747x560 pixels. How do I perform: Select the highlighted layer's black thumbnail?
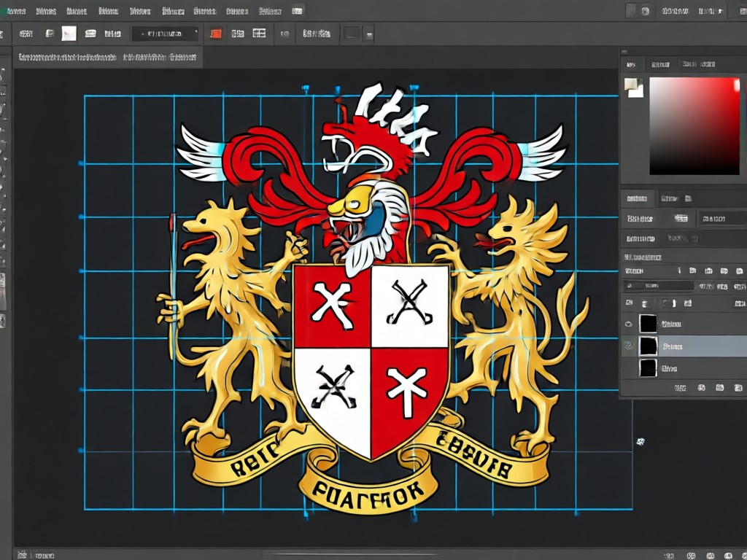click(648, 346)
